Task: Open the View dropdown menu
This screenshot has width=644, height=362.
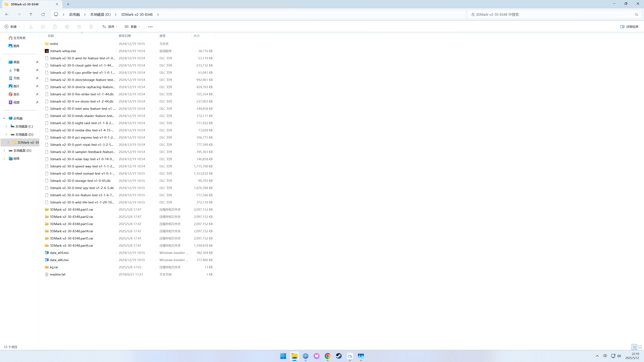Action: (x=132, y=27)
